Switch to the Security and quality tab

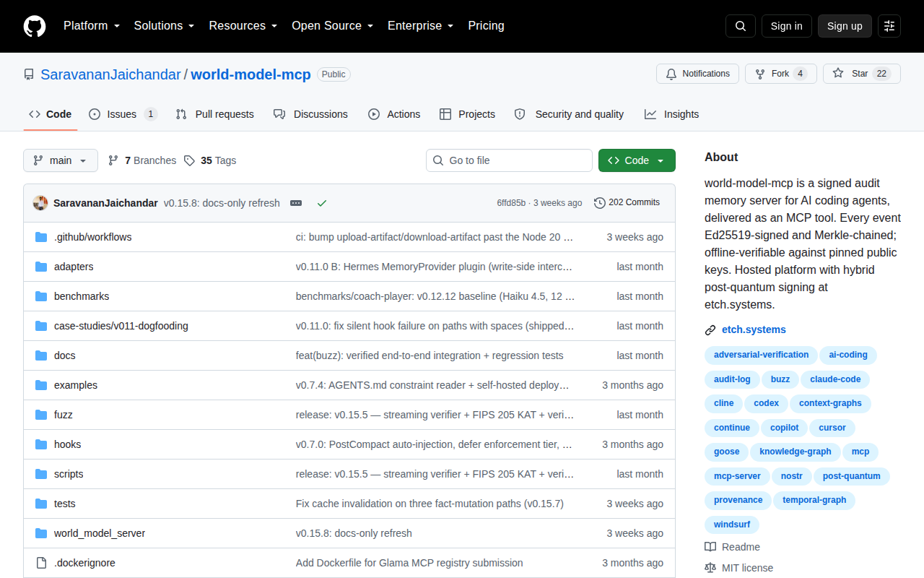pos(569,114)
